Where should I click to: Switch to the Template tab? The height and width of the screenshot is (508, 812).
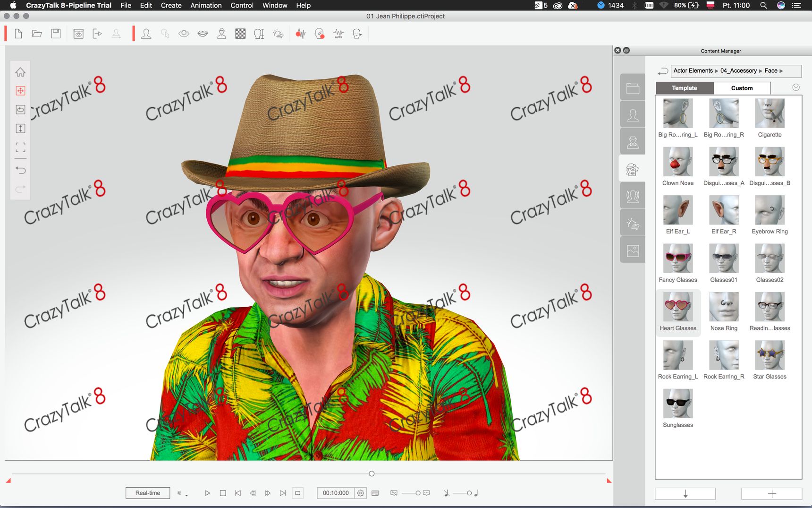[684, 88]
